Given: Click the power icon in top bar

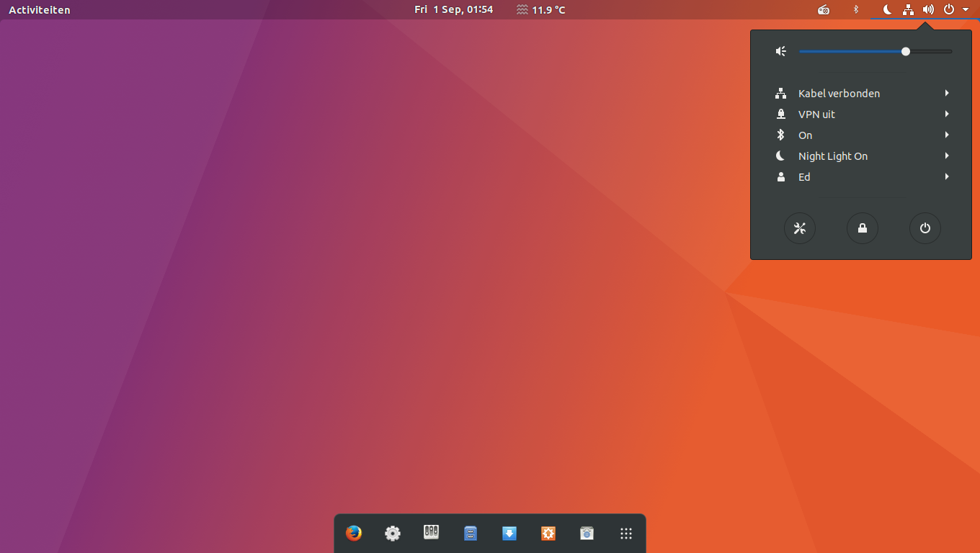Looking at the screenshot, I should click(949, 9).
